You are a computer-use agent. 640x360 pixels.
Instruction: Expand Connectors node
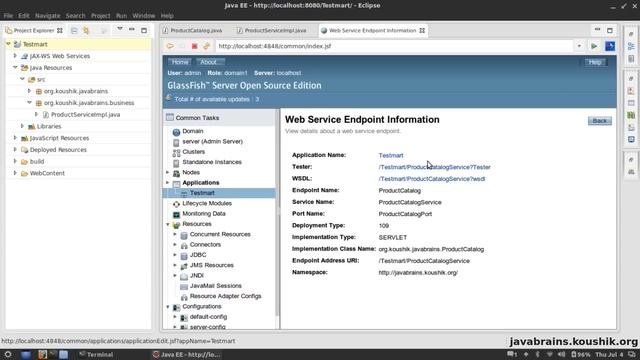click(x=175, y=244)
